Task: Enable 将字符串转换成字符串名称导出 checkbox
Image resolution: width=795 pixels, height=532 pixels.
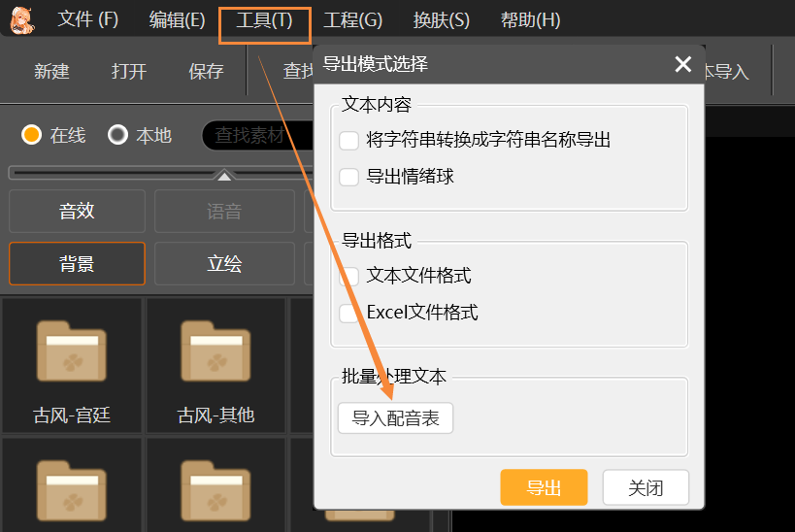Action: tap(349, 141)
